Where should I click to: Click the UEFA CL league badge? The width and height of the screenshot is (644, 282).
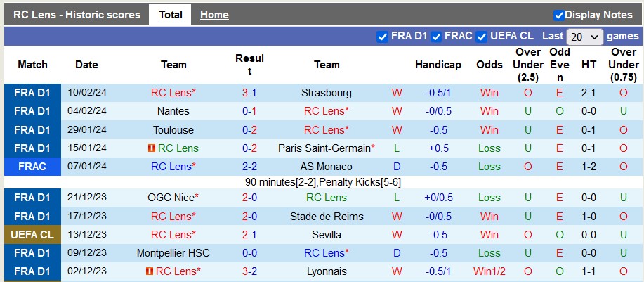pyautogui.click(x=32, y=235)
